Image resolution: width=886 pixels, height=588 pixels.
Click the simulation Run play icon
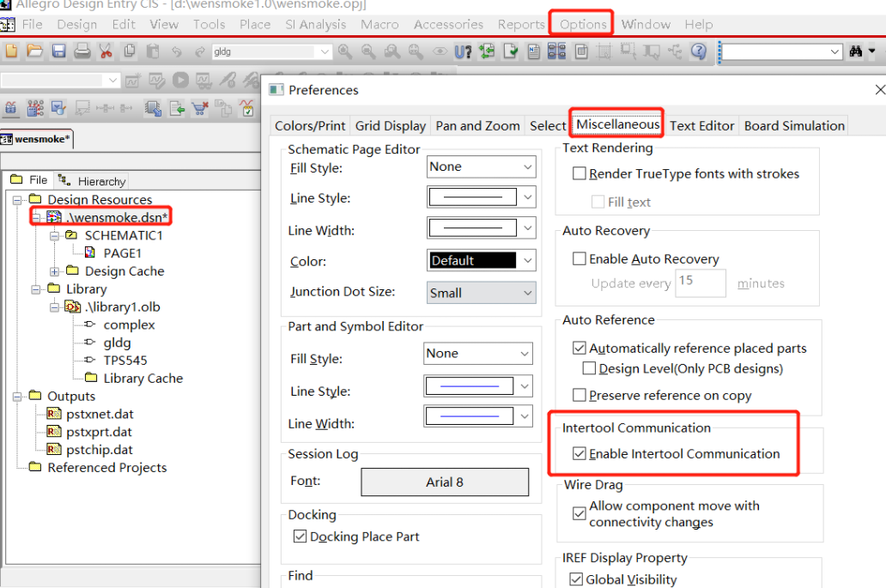click(x=181, y=80)
